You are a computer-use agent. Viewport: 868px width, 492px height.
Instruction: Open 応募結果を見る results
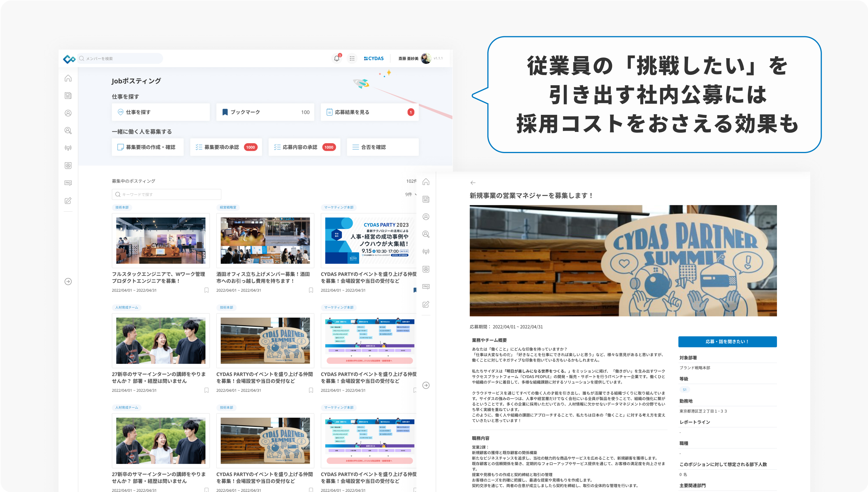369,112
